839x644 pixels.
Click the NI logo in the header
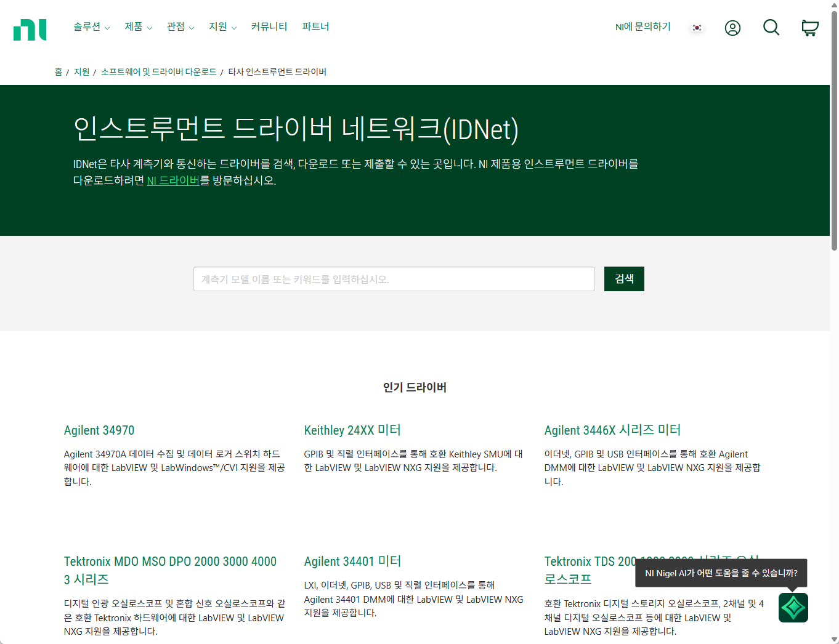(x=30, y=30)
